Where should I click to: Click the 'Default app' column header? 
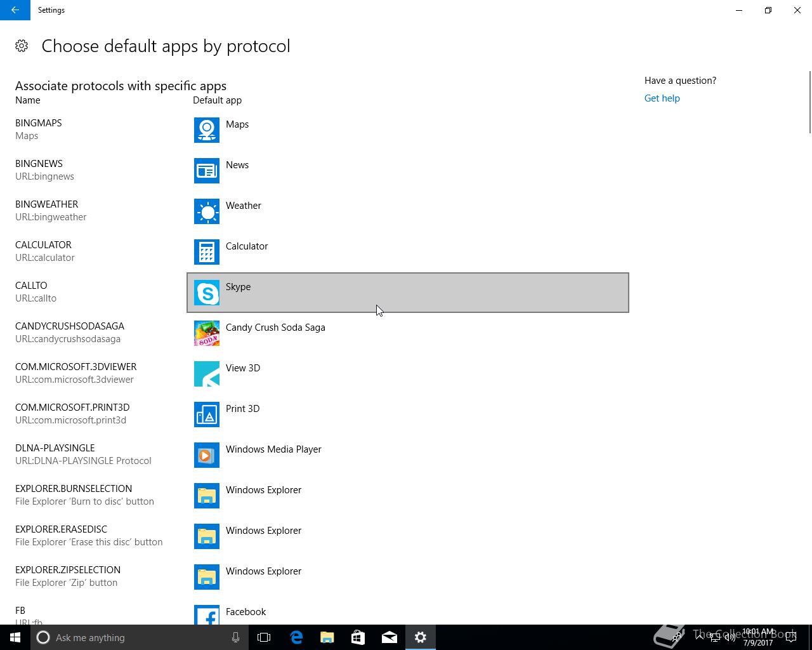click(217, 100)
